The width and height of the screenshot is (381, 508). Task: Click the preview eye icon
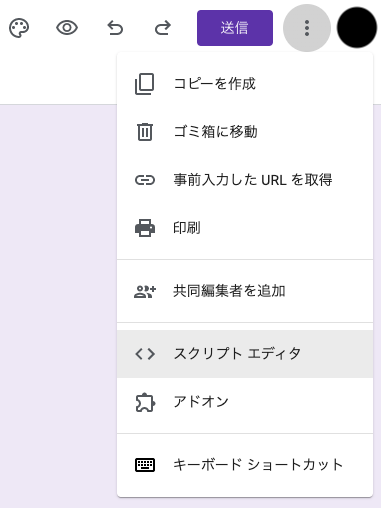tap(67, 28)
